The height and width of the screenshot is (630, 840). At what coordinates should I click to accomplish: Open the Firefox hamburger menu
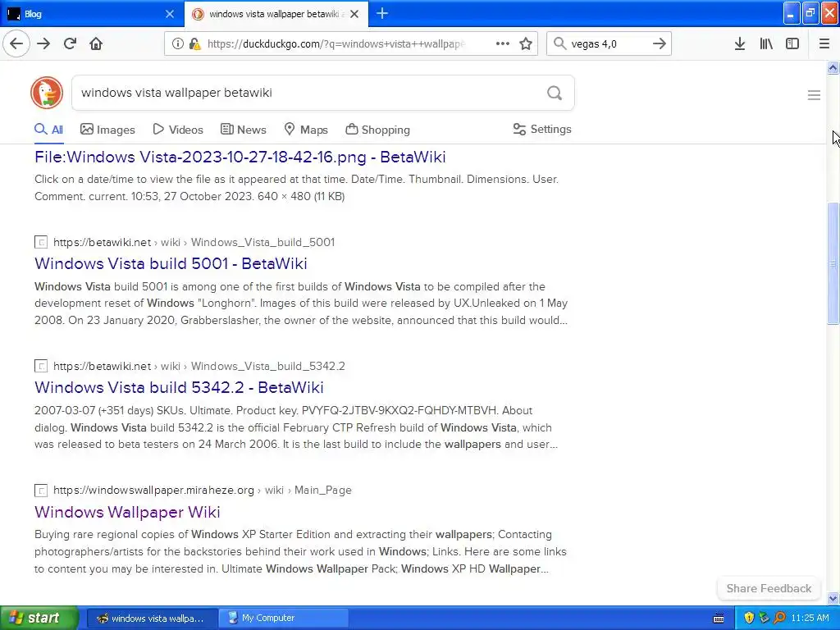click(824, 43)
